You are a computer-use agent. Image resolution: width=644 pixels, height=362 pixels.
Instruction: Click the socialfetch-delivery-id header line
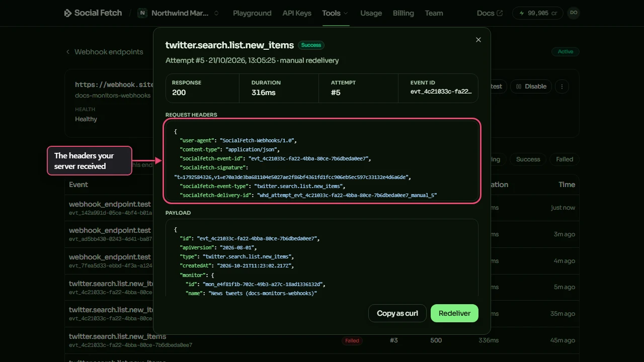pos(308,195)
